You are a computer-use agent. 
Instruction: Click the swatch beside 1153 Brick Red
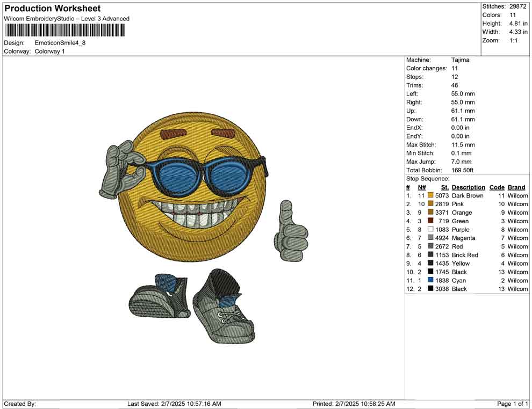coord(430,254)
